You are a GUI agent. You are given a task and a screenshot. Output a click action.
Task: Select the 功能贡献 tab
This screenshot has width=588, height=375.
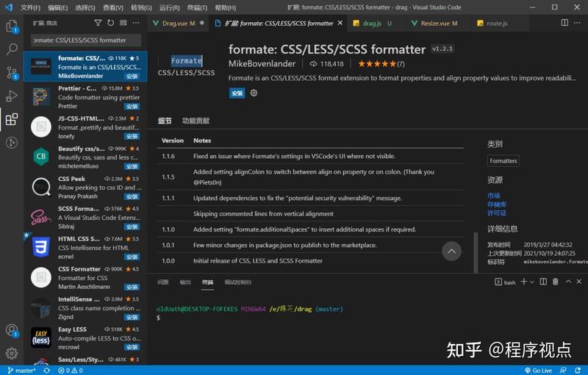196,121
